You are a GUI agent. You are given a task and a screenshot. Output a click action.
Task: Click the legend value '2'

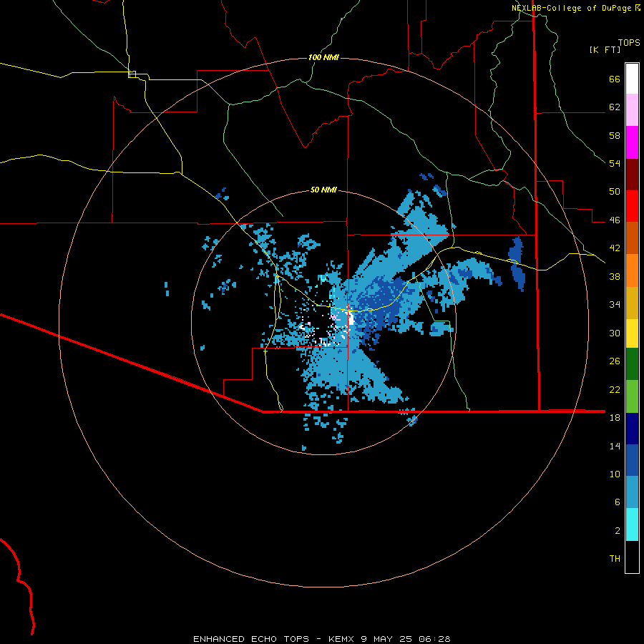618,531
